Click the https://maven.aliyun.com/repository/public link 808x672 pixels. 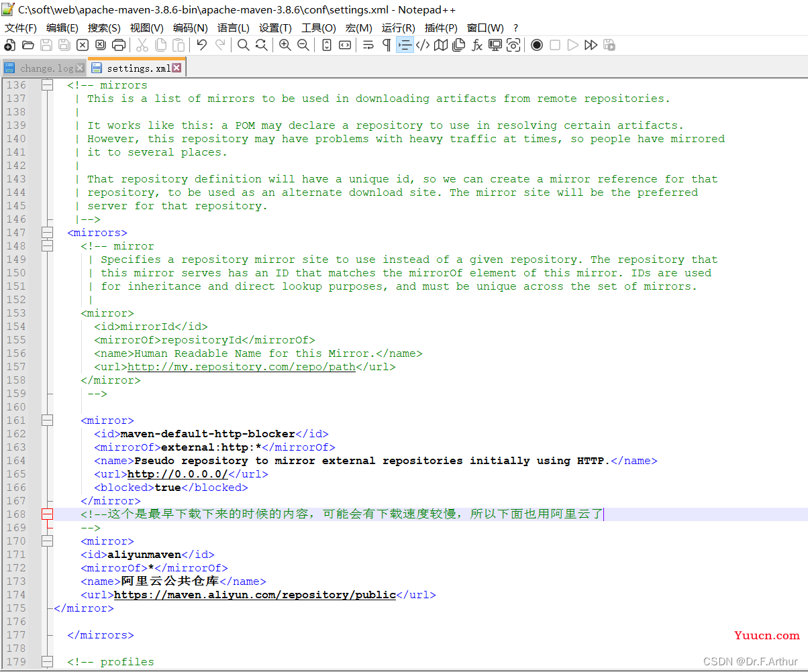[x=255, y=595]
